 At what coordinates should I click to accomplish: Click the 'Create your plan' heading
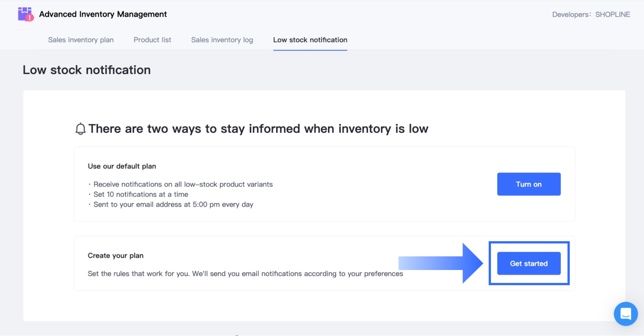click(116, 256)
